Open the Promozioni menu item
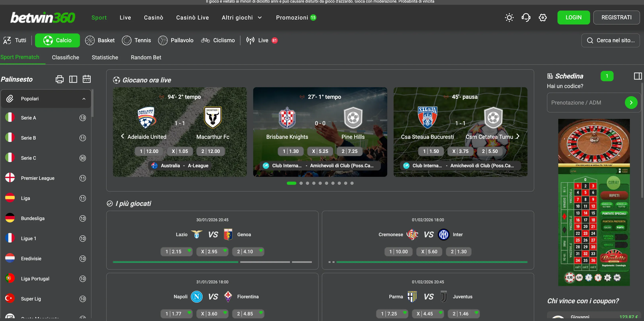644x321 pixels. pos(296,18)
